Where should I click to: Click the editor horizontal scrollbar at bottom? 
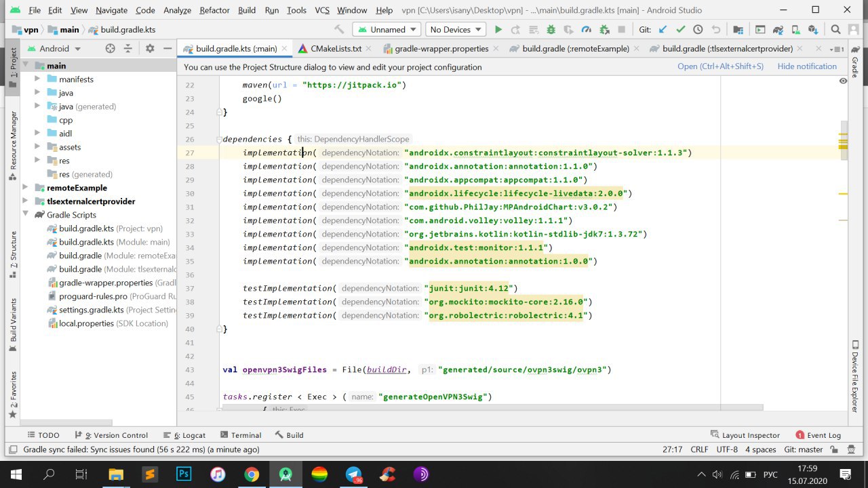[x=493, y=408]
